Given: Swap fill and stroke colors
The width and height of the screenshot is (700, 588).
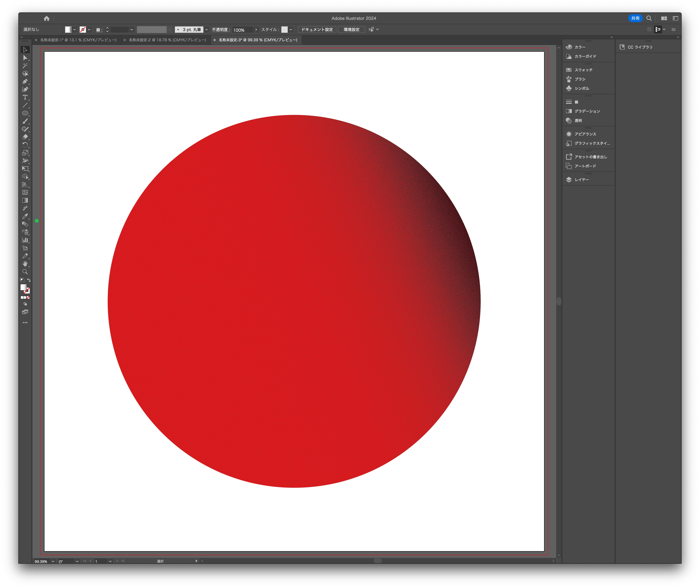Looking at the screenshot, I should point(29,280).
